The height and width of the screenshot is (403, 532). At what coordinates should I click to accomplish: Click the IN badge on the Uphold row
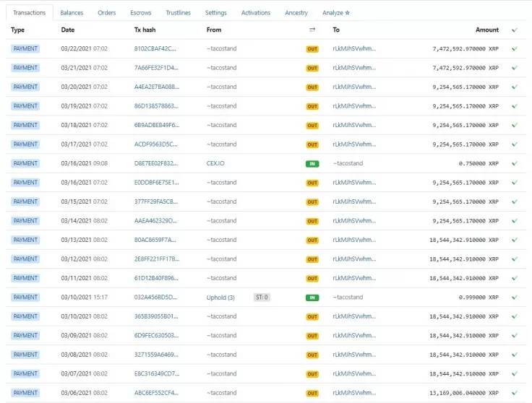click(x=312, y=298)
